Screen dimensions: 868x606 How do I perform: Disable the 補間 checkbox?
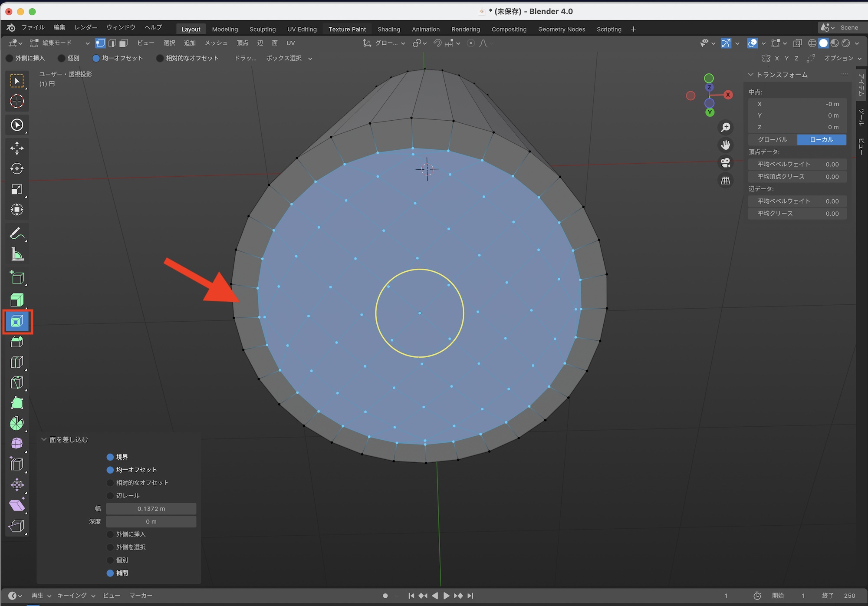coord(110,573)
